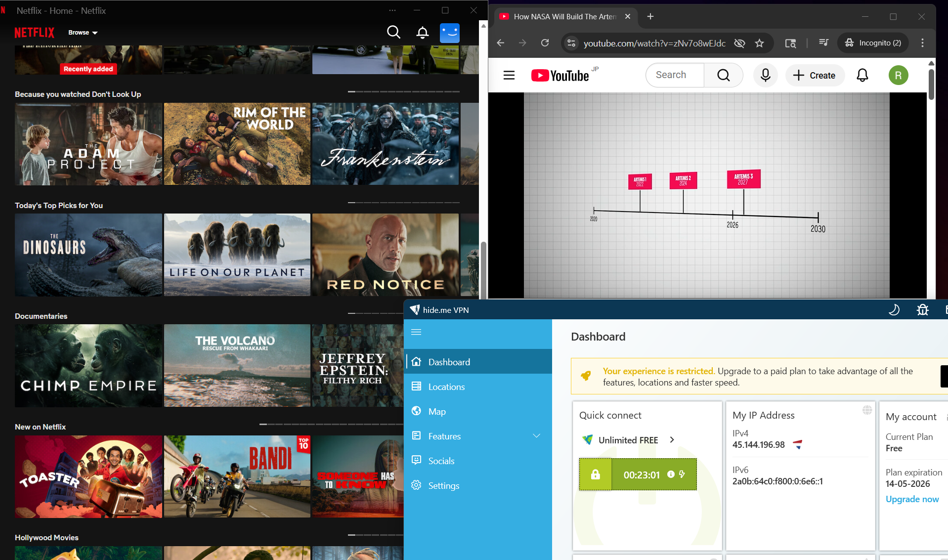Click the YouTube Search field
The height and width of the screenshot is (560, 948).
(x=675, y=75)
